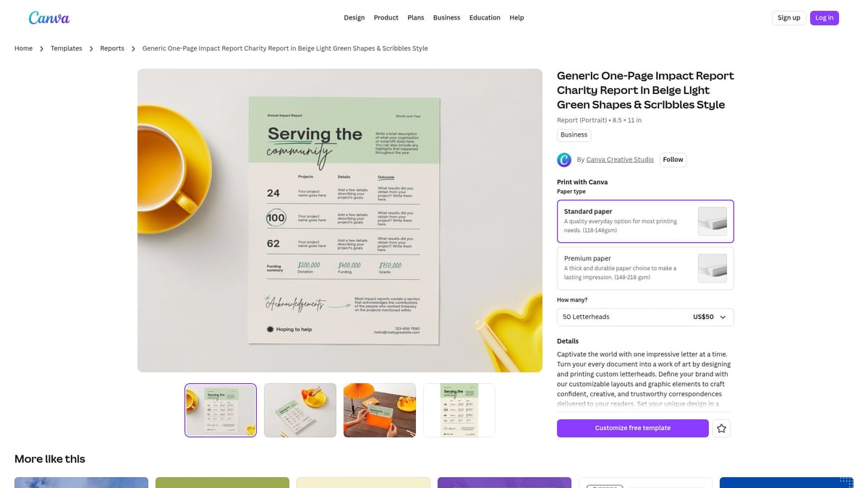Select the Standard paper option

coord(637,221)
